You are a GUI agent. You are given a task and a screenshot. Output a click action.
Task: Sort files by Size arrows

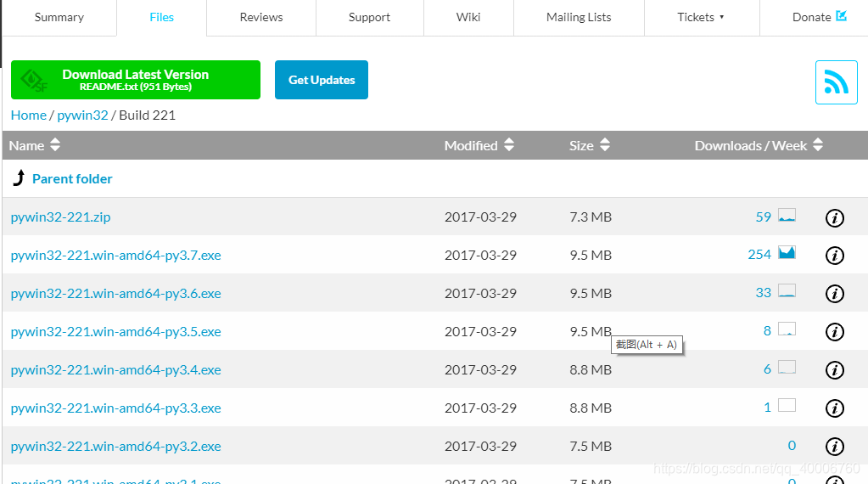[x=604, y=145]
